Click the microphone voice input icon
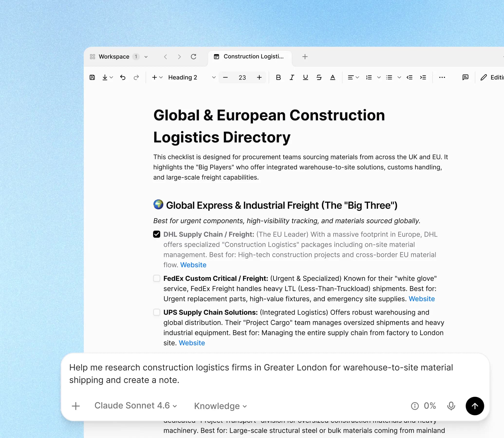 click(x=451, y=406)
